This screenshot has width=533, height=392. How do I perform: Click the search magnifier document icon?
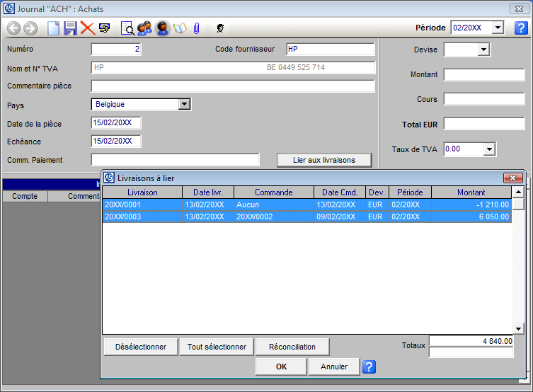tap(127, 28)
